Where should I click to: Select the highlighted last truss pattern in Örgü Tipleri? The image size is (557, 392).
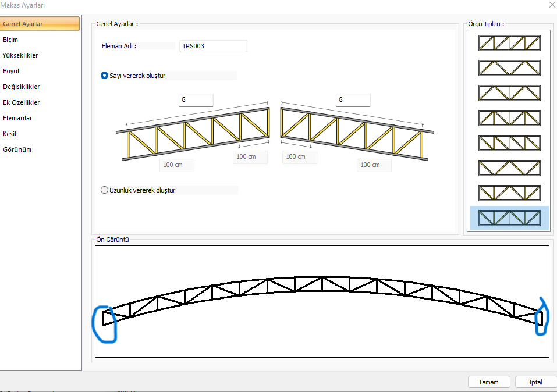[x=509, y=218]
